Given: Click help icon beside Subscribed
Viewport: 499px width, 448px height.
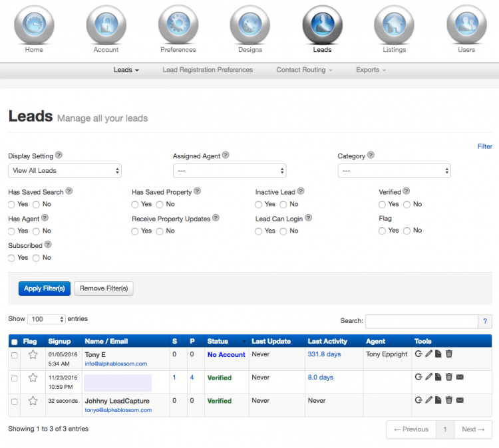Looking at the screenshot, I should pyautogui.click(x=48, y=245).
